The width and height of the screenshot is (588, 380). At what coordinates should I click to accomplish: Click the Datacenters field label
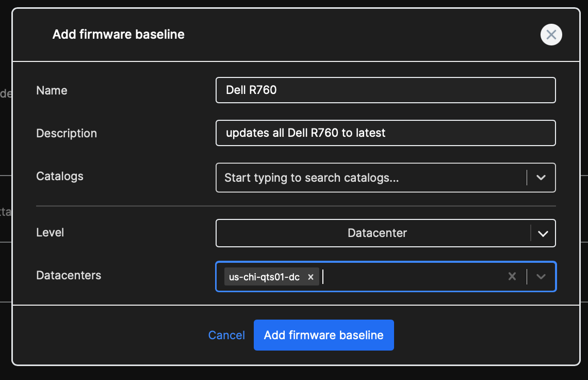coord(69,275)
